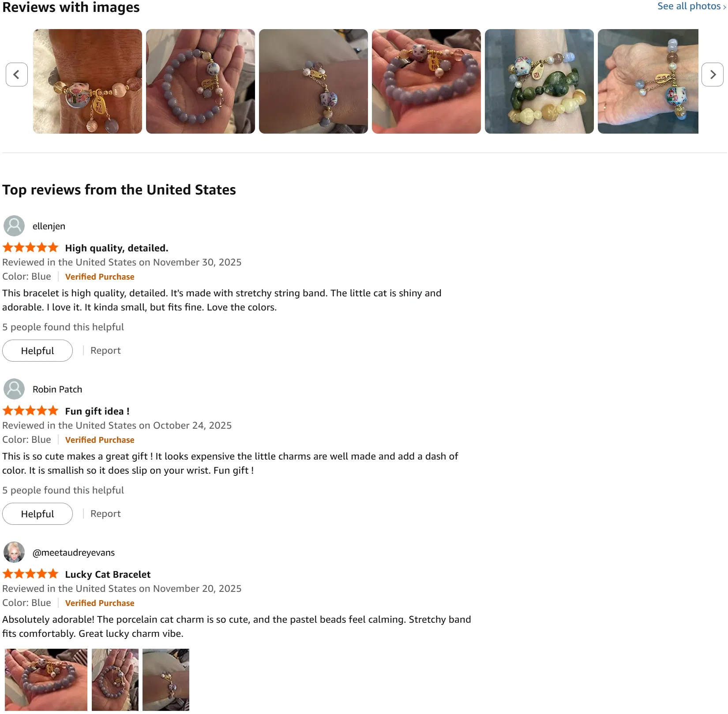Open ellenjen's profile avatar icon
The width and height of the screenshot is (728, 714).
click(x=14, y=226)
